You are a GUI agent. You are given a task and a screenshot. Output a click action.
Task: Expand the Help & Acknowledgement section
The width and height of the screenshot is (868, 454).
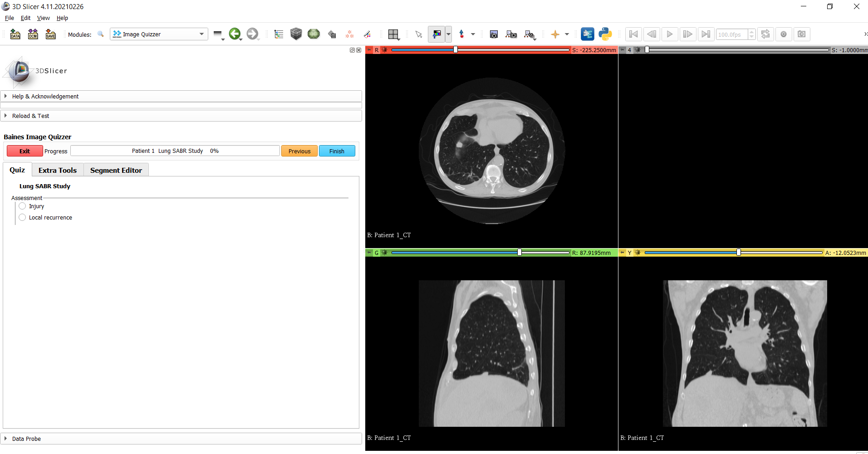pyautogui.click(x=45, y=96)
